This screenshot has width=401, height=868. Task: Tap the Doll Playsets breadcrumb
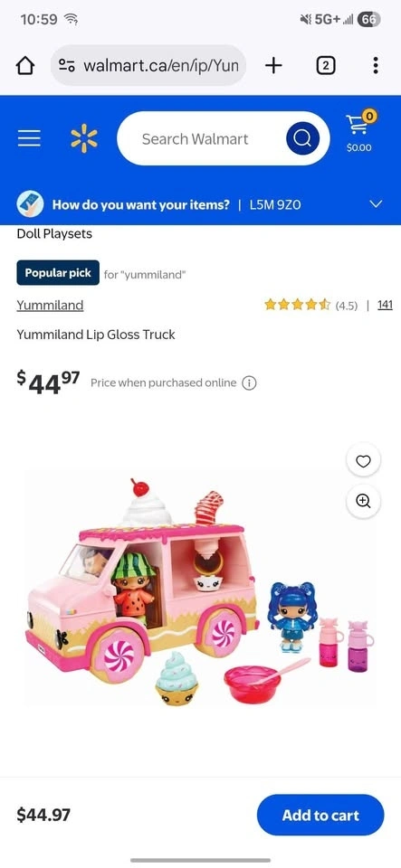point(54,233)
